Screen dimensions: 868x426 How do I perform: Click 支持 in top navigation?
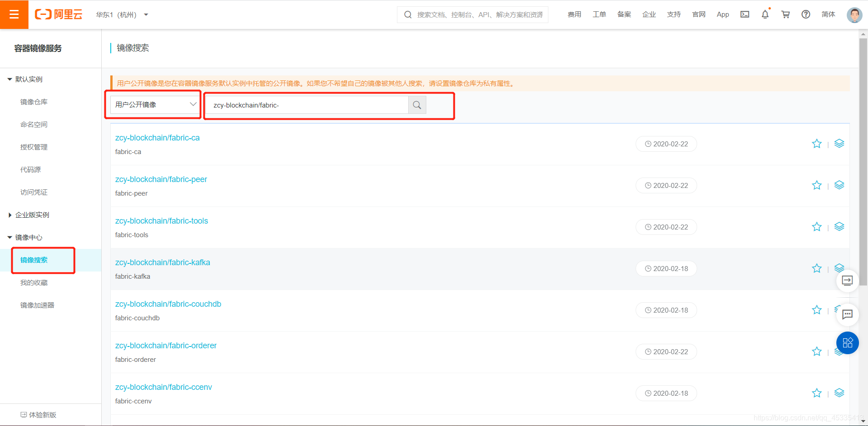pos(674,14)
